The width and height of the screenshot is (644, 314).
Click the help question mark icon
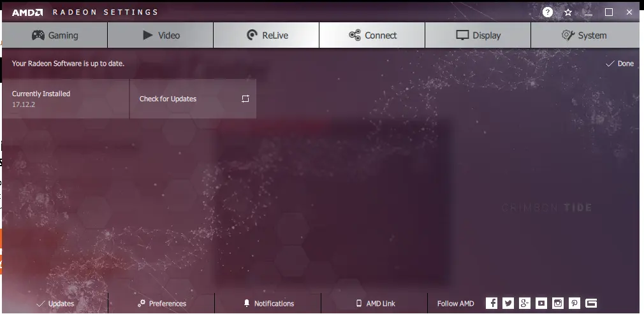click(x=548, y=12)
